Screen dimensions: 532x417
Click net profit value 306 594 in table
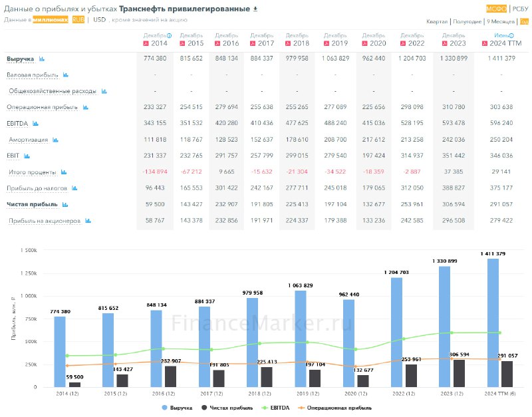454,204
